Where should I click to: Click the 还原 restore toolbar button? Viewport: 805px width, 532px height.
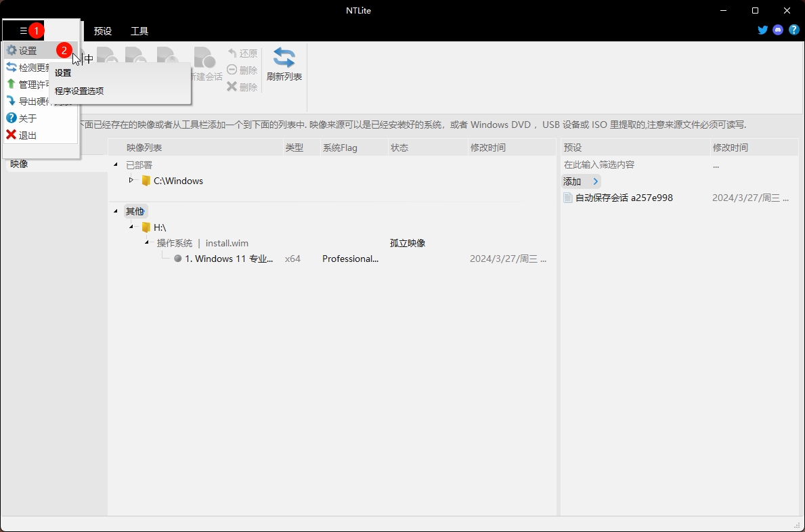click(x=242, y=53)
